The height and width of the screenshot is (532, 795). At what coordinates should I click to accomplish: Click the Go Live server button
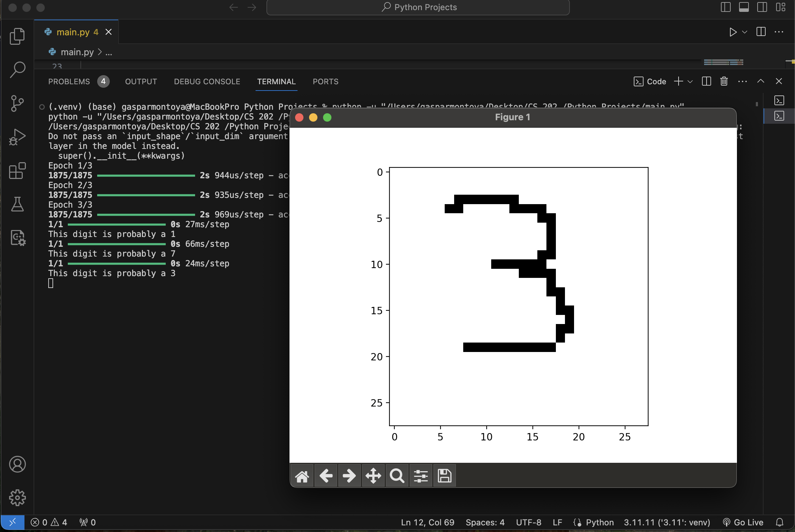743,522
